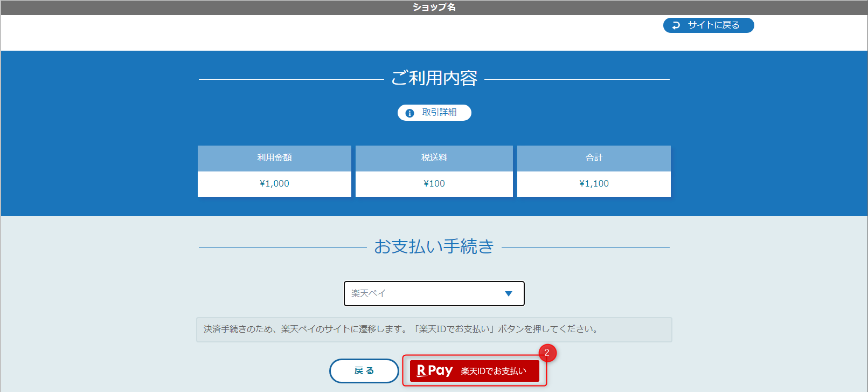The image size is (868, 392).
Task: Click the ご利用内容 heading
Action: (434, 78)
